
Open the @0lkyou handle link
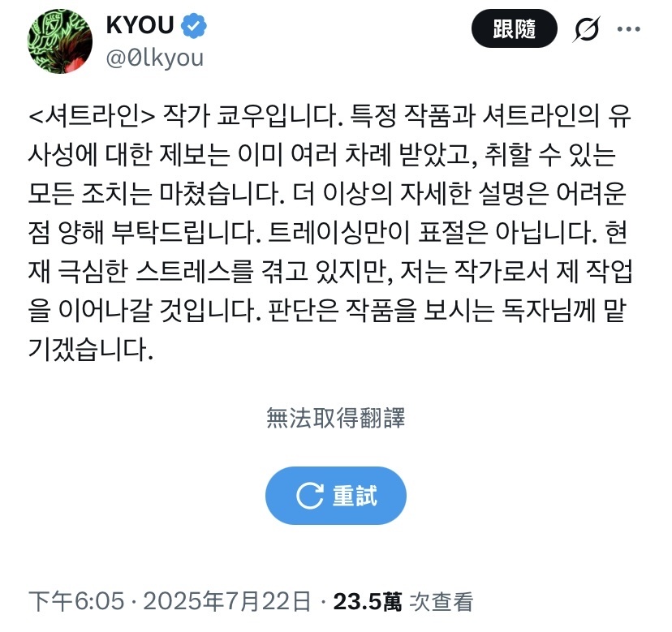(155, 58)
